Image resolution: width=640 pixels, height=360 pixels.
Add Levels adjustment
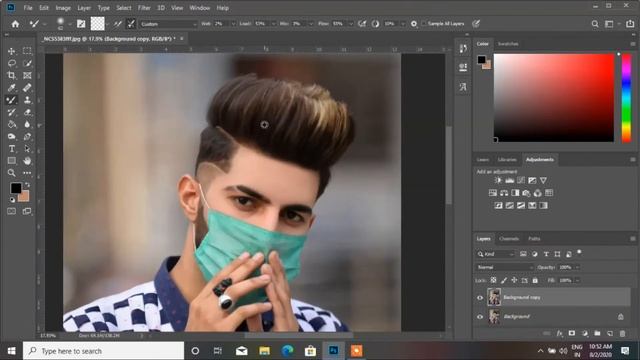point(509,180)
